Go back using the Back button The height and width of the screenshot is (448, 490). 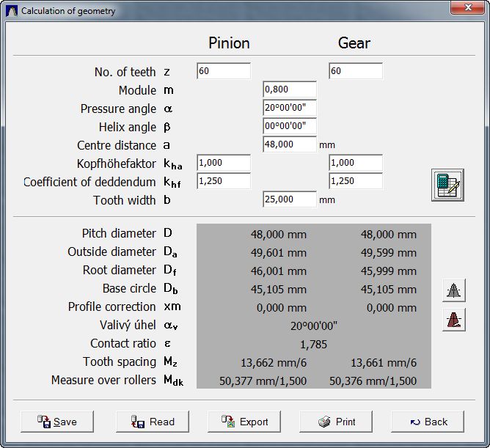[428, 422]
